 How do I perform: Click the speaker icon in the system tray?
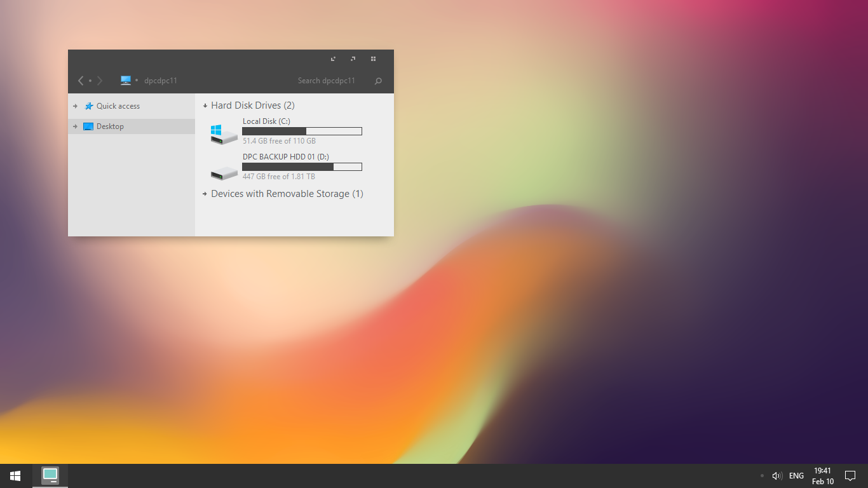[776, 475]
